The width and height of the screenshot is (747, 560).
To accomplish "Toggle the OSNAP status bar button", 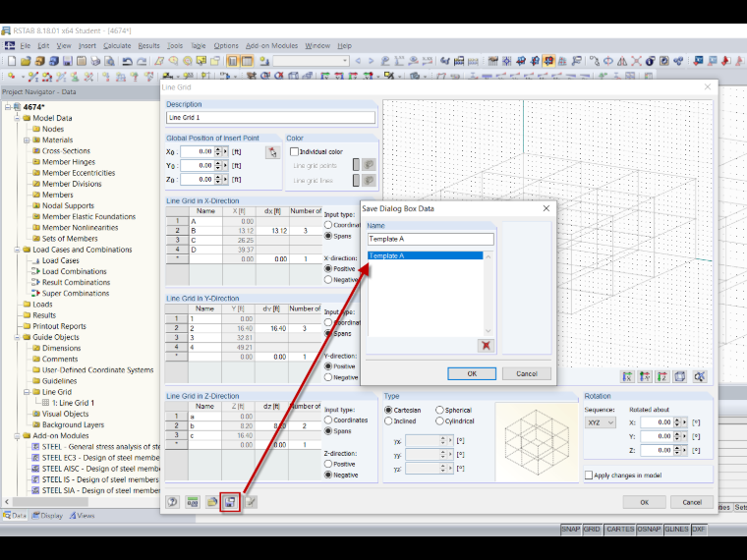I will point(649,529).
